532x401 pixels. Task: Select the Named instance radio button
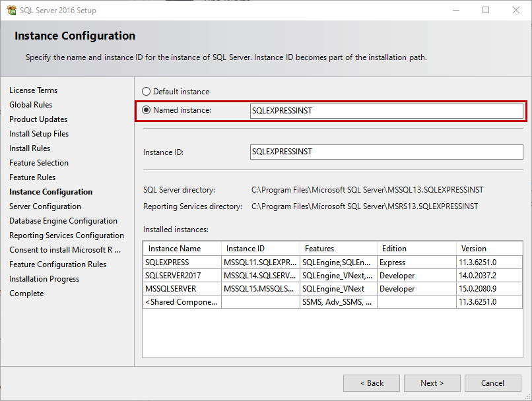point(147,110)
